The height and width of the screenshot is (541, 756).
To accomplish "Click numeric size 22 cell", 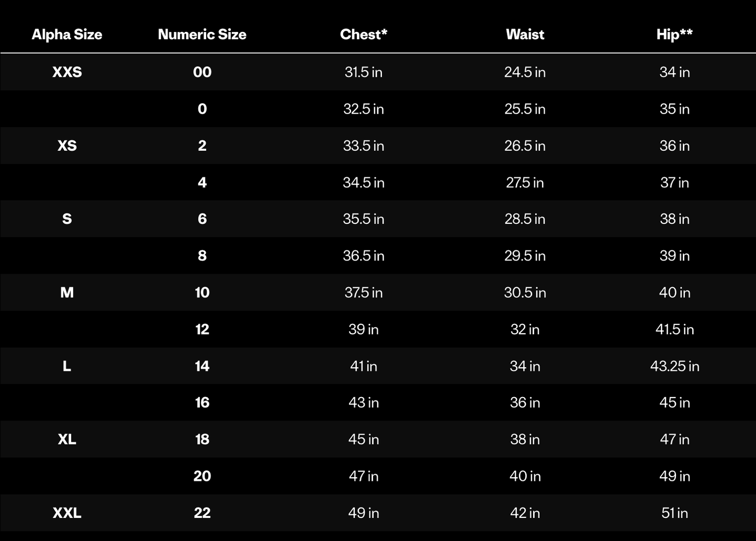I will (202, 513).
